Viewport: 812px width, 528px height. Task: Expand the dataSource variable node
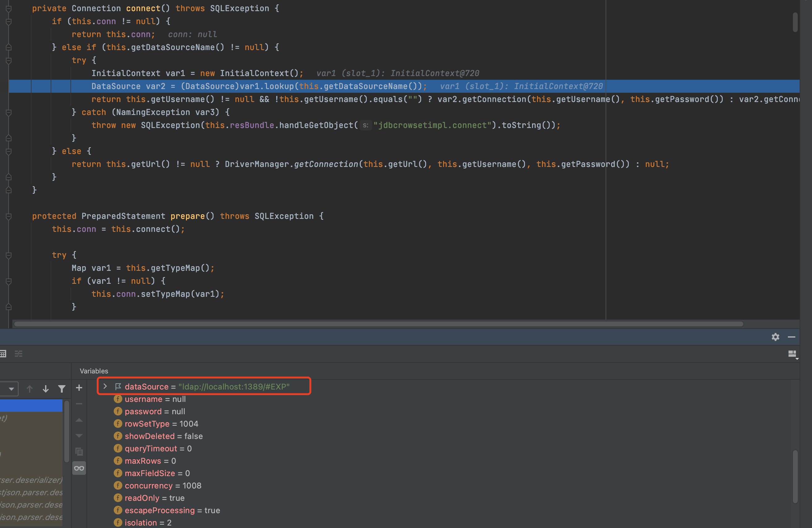click(105, 386)
